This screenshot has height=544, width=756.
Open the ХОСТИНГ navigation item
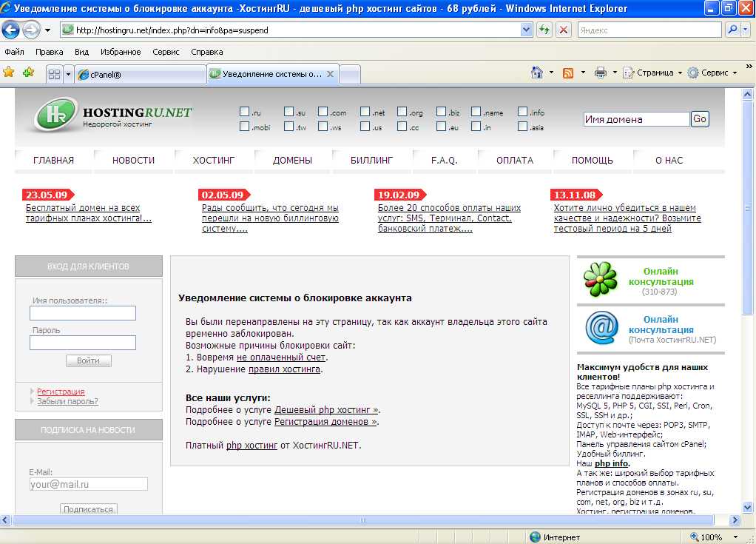214,160
